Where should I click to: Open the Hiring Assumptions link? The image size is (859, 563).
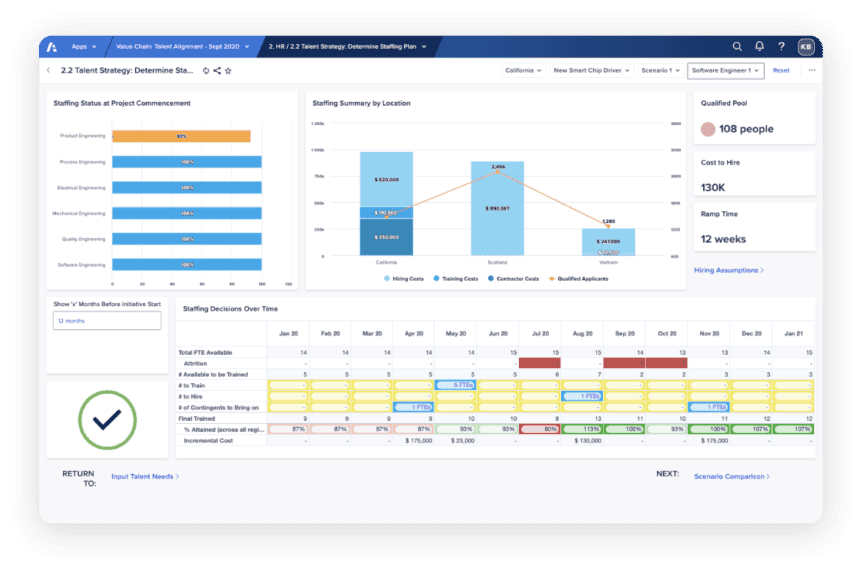click(x=729, y=270)
